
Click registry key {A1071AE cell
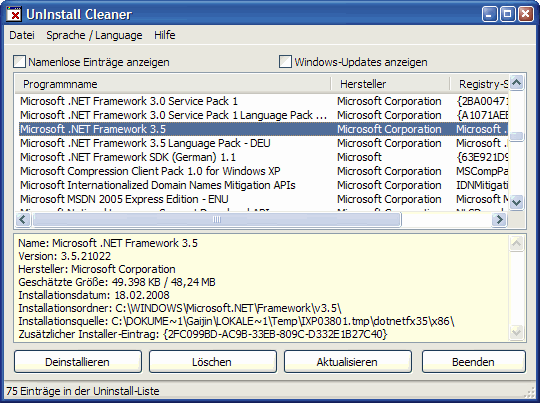pos(482,115)
